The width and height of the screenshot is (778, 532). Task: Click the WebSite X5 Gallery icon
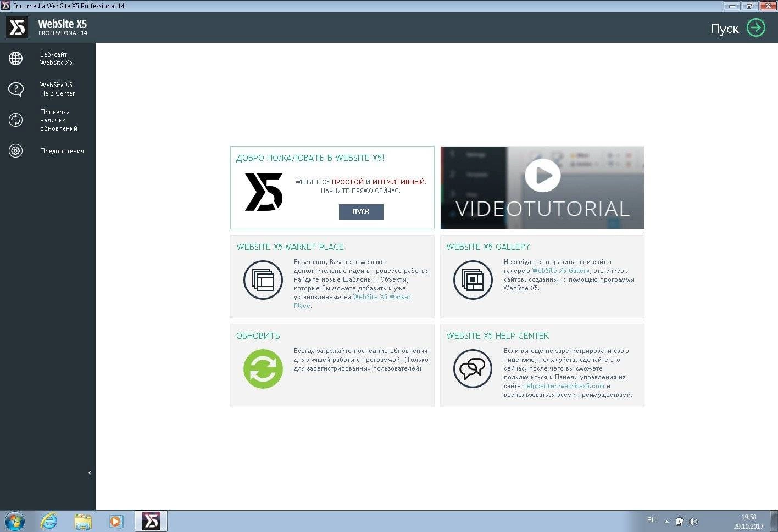473,280
